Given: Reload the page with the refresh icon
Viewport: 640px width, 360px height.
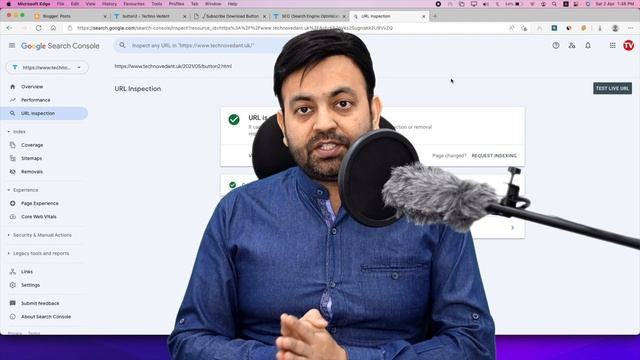Looking at the screenshot, I should pos(38,28).
